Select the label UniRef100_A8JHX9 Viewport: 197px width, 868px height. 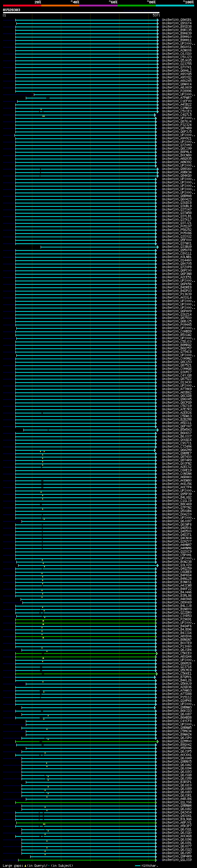[177, 88]
